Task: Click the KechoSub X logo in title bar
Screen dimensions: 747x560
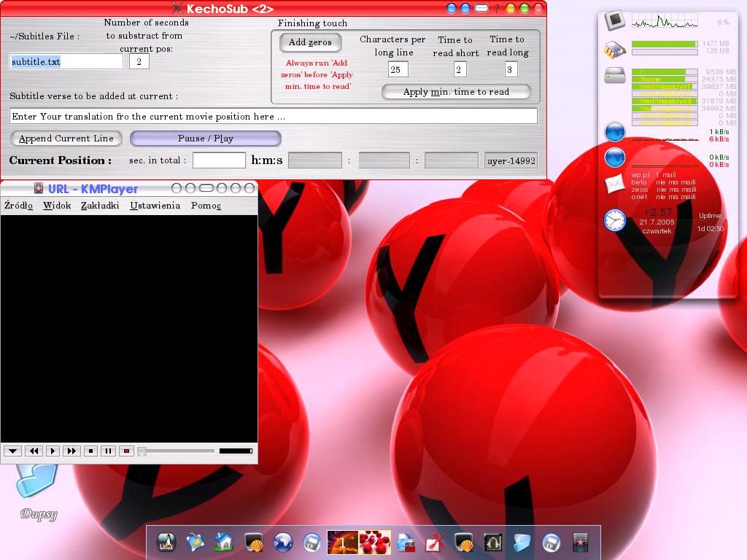Action: tap(177, 8)
